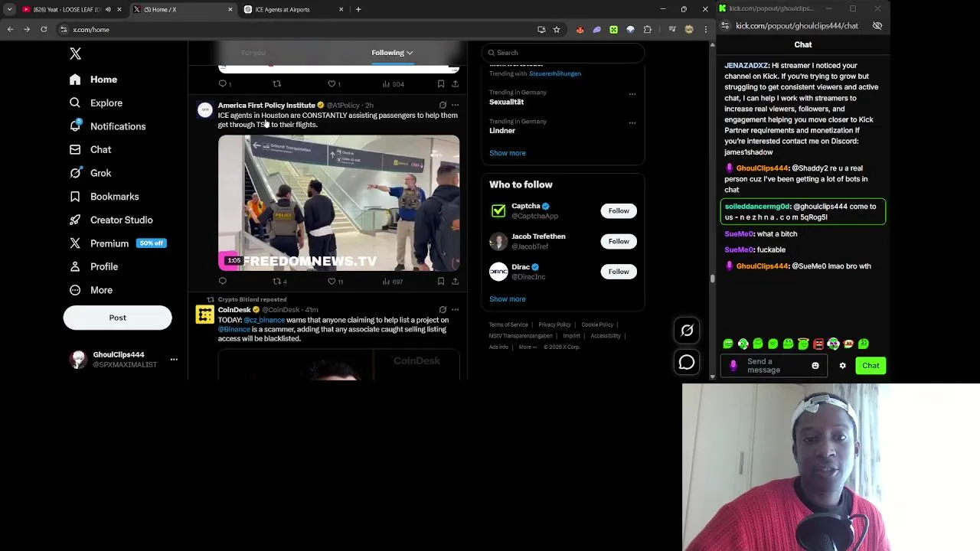980x551 pixels.
Task: Reload the X page in Chrome
Action: pos(44,29)
